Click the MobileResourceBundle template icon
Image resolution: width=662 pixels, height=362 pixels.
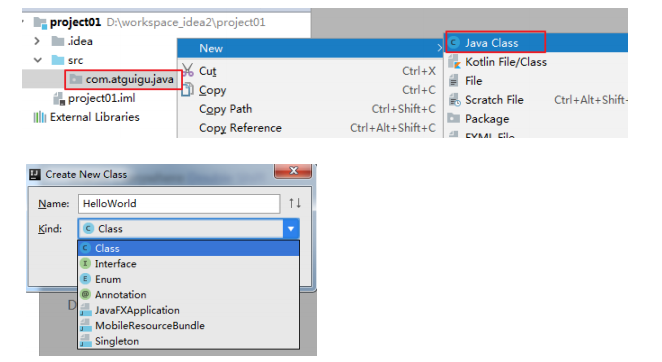86,326
